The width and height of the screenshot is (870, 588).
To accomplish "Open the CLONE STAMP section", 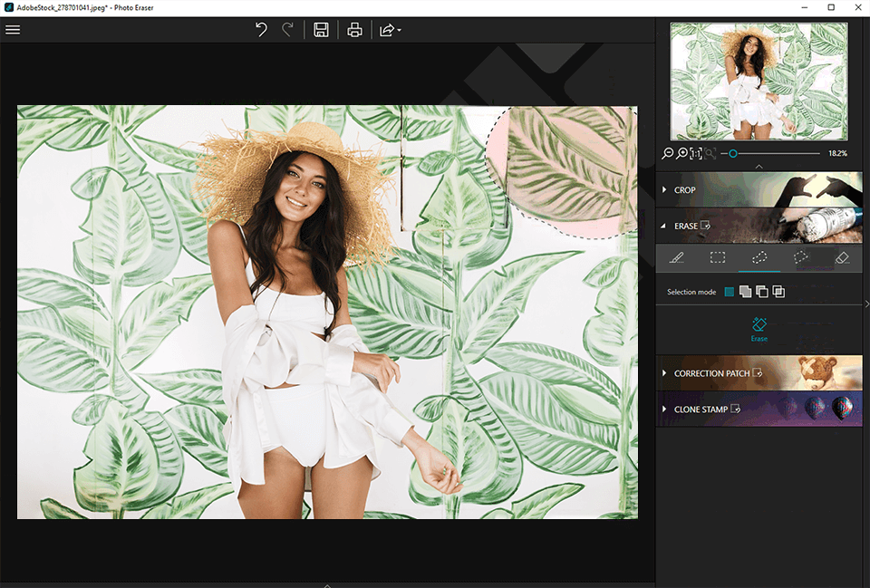I will [701, 410].
